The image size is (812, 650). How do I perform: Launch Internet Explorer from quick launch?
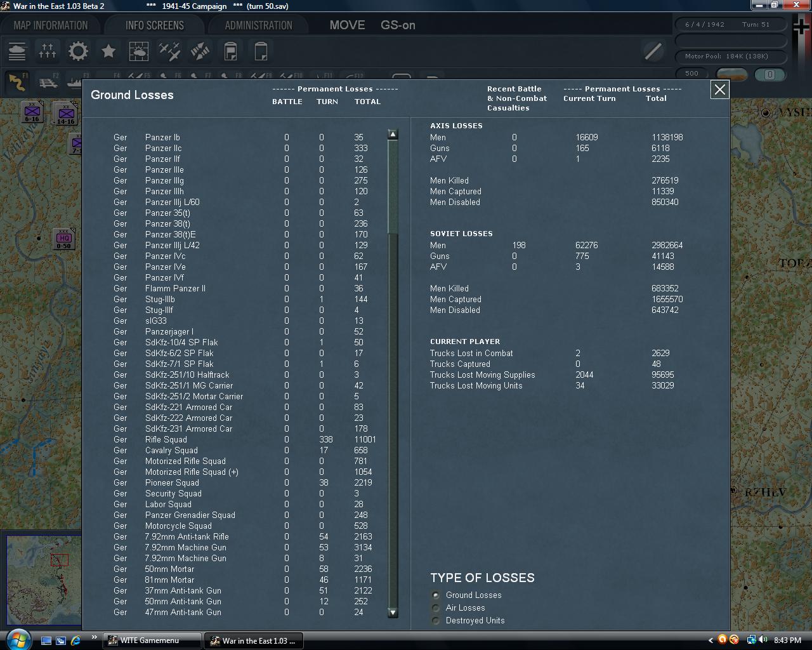(75, 640)
